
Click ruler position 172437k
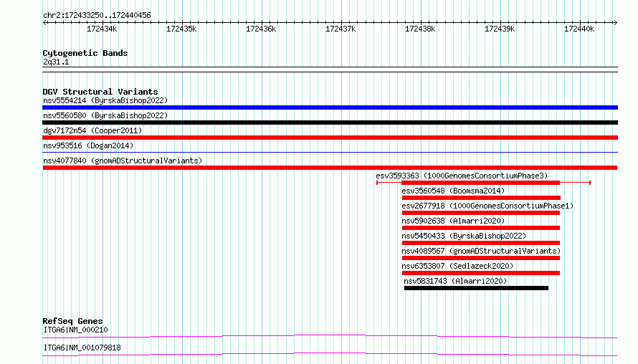(x=341, y=29)
